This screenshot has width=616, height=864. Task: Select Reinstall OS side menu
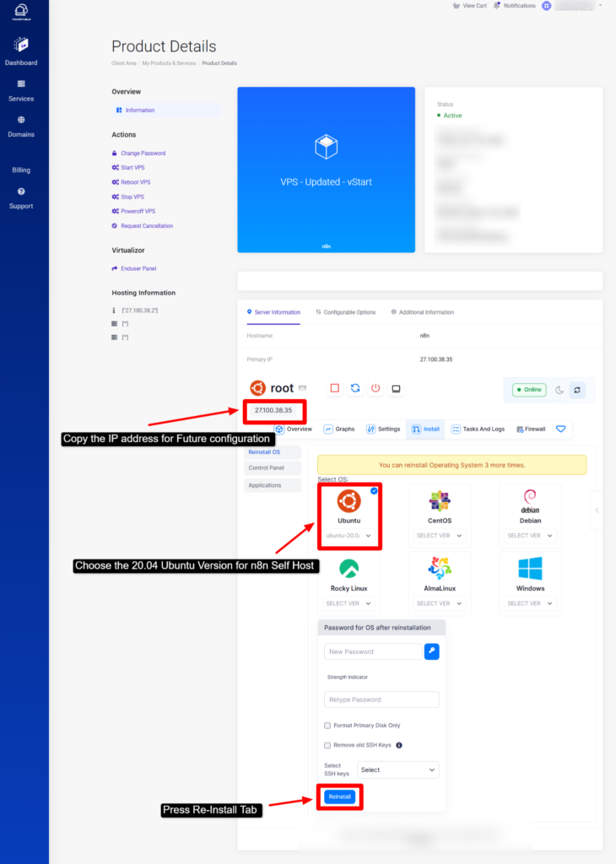click(273, 452)
